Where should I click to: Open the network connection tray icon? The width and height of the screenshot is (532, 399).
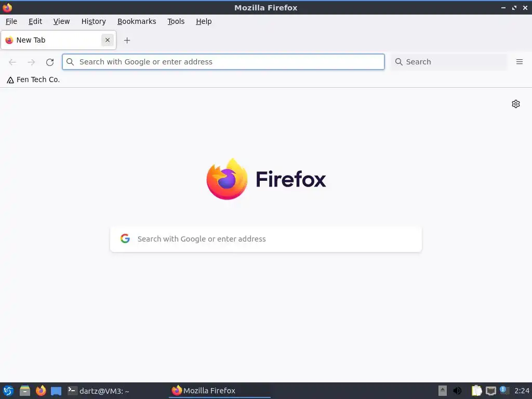(490, 391)
